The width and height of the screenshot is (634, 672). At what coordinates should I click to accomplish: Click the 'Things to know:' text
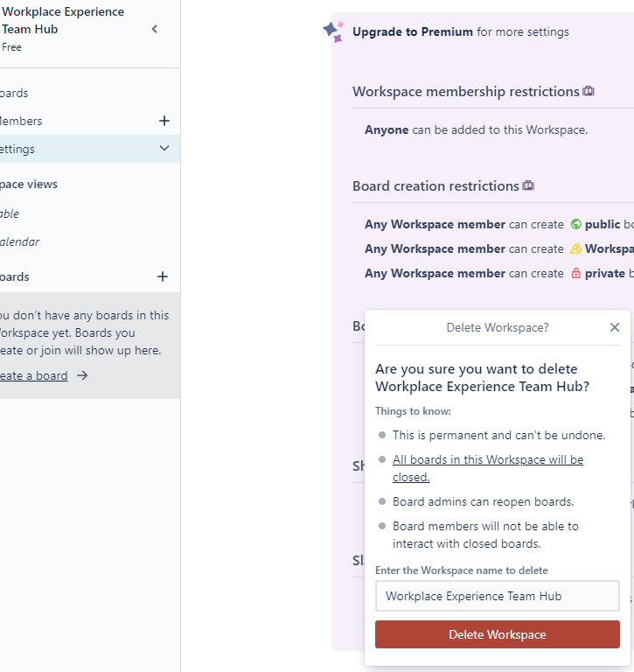point(413,411)
